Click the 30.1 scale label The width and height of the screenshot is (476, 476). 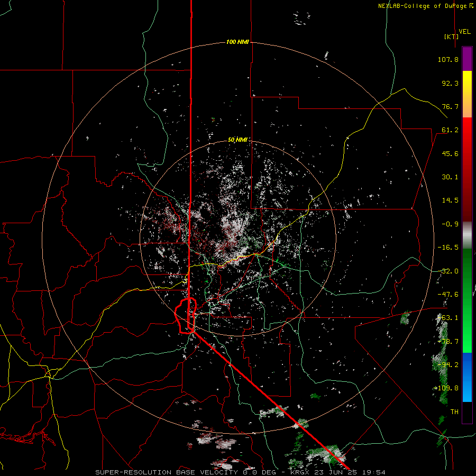[450, 177]
